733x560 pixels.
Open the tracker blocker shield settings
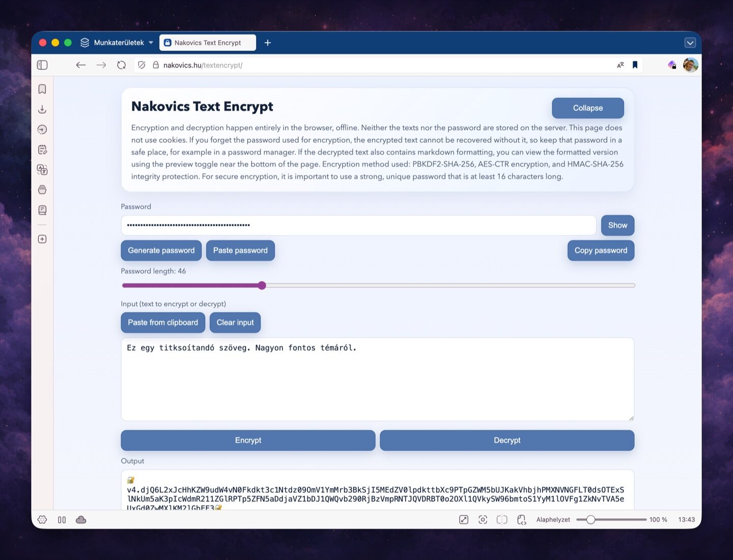142,65
